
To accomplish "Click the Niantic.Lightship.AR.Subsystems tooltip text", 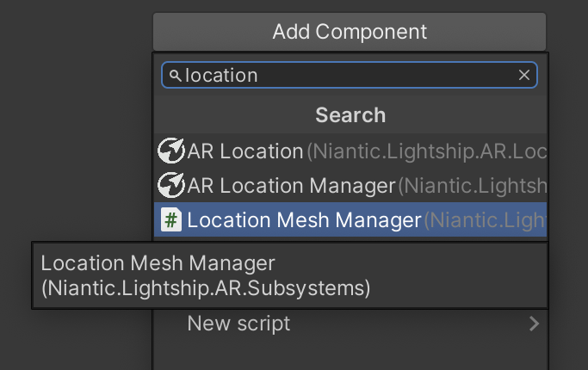I will click(206, 288).
